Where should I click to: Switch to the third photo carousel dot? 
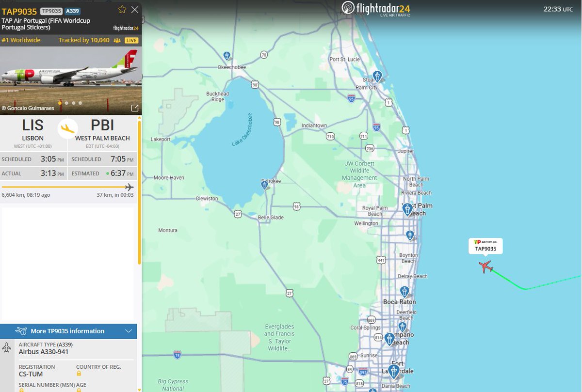74,103
